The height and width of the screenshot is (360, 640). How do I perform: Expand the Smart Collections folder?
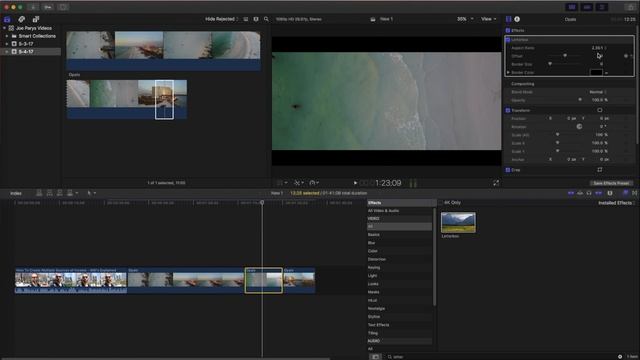[x=7, y=36]
